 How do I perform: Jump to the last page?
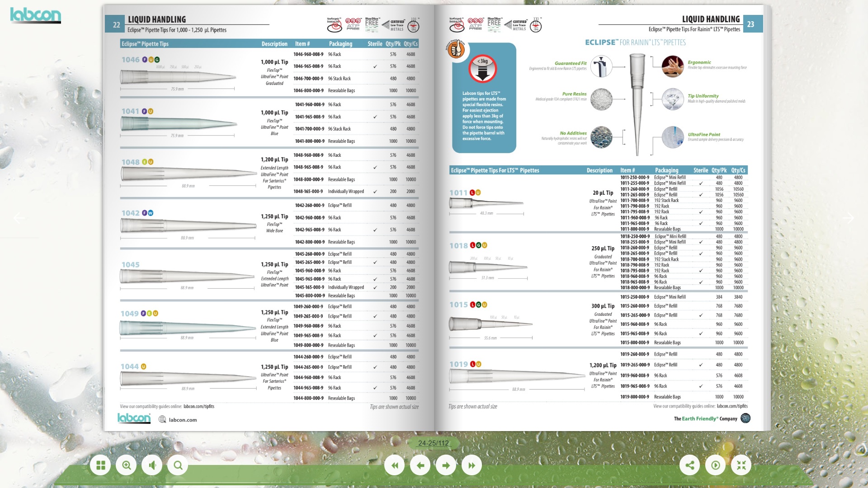click(x=472, y=465)
